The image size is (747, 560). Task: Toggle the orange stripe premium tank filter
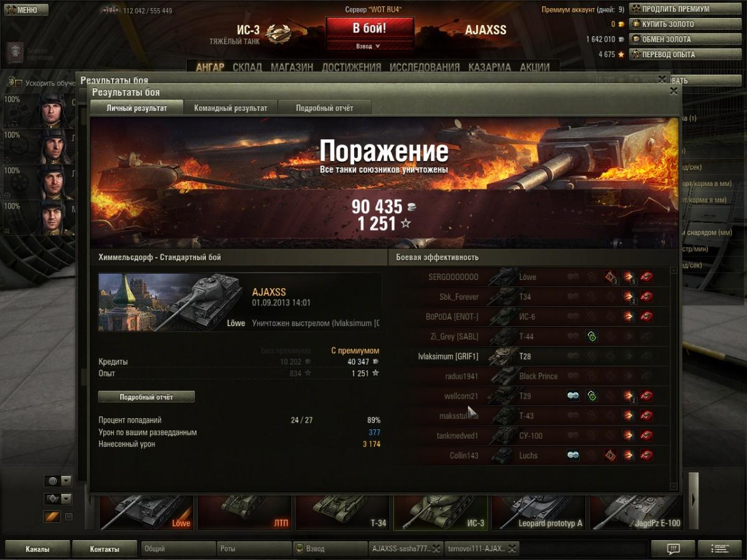point(52,516)
